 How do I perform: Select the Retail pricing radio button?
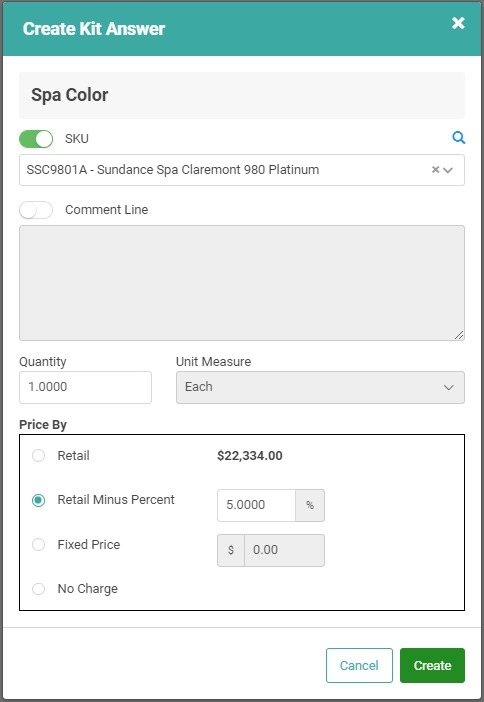tap(39, 456)
